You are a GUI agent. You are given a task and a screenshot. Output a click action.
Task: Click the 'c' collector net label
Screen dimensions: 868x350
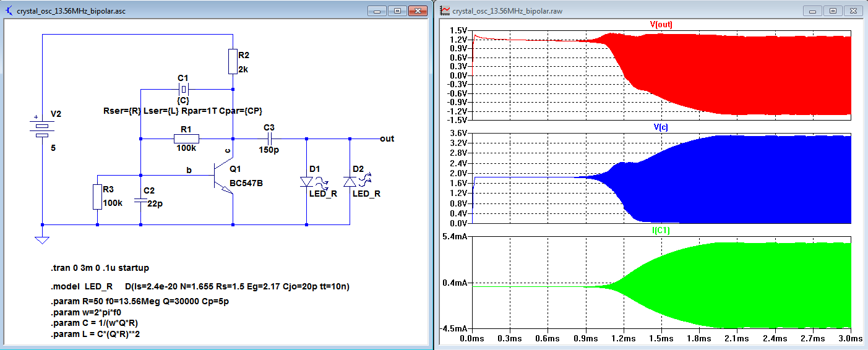[228, 150]
